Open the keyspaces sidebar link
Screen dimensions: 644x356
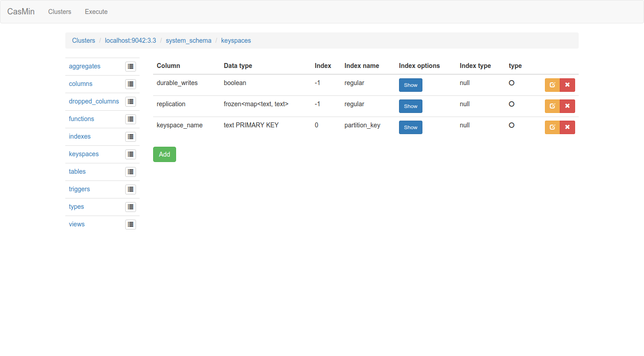coord(84,154)
